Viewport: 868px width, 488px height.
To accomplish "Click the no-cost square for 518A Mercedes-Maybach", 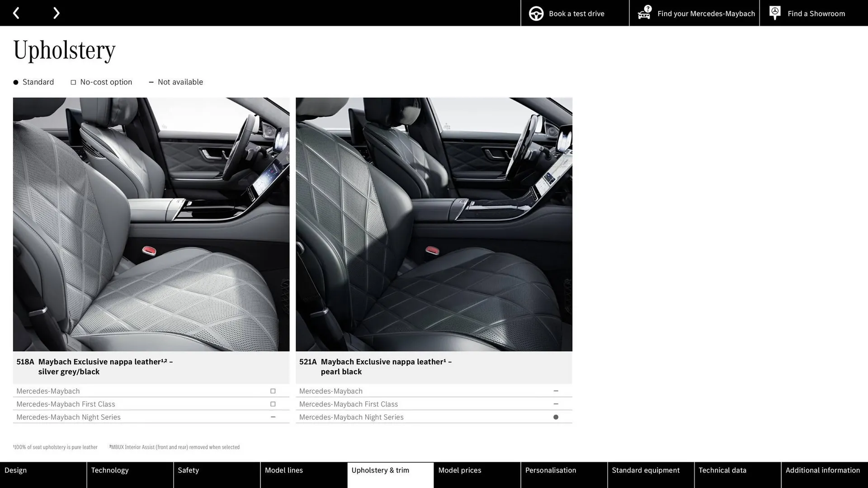I will coord(273,391).
